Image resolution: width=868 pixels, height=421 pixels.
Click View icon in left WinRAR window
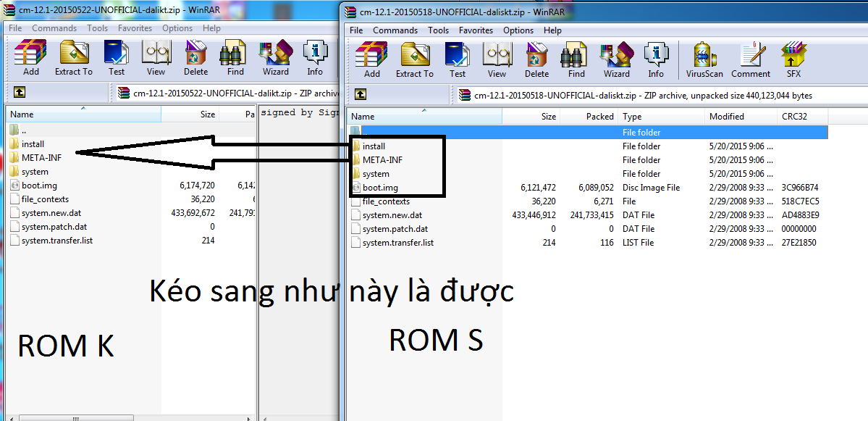(x=156, y=58)
